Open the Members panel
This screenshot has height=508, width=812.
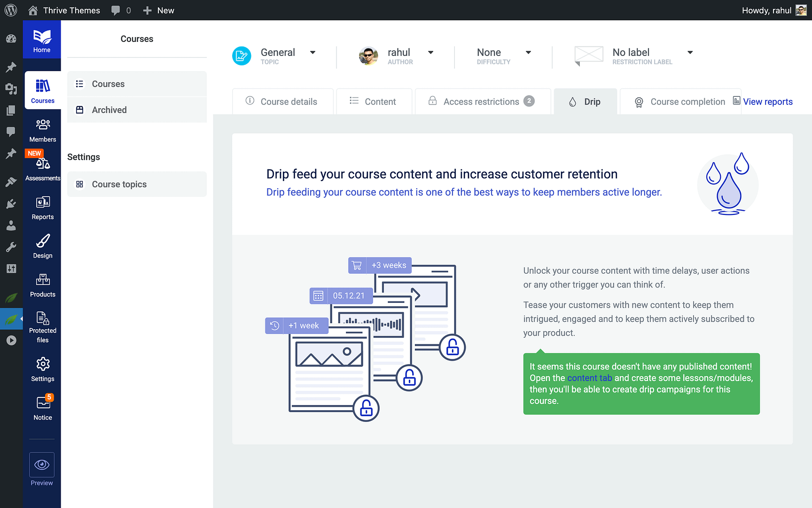coord(42,129)
